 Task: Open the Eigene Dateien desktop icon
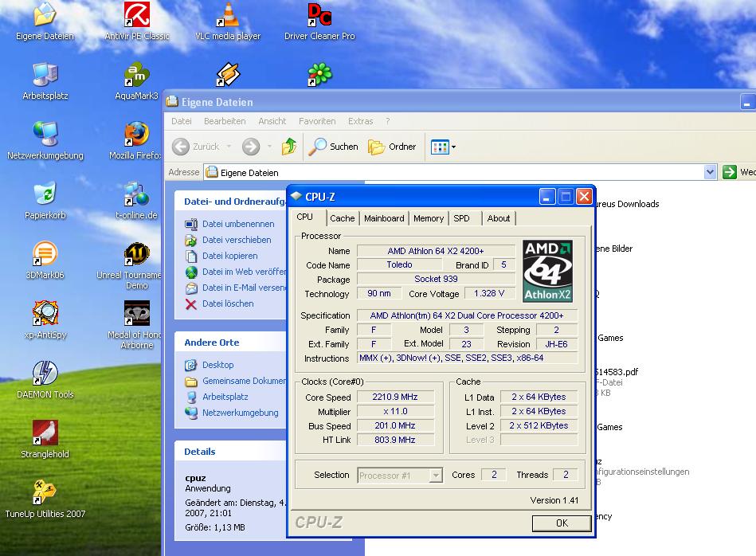45,22
